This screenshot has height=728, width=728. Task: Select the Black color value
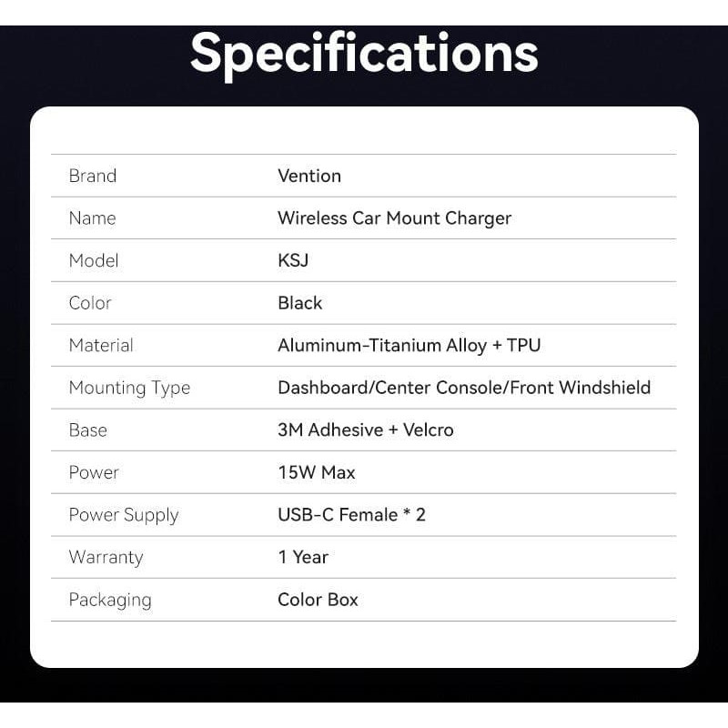[299, 303]
